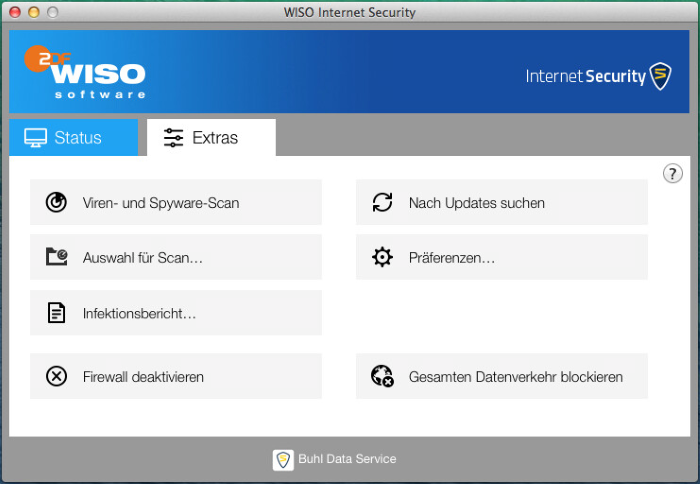Image resolution: width=700 pixels, height=484 pixels.
Task: Click the circled X firewall icon
Action: (56, 376)
